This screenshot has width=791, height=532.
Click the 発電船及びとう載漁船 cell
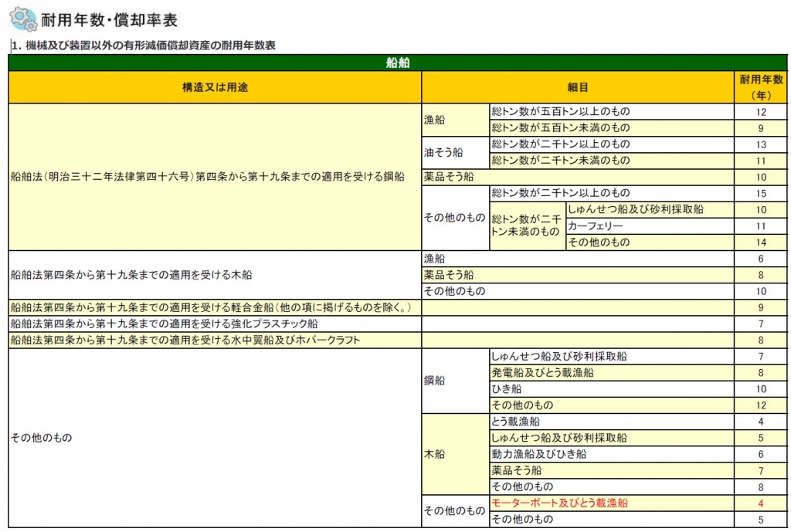point(542,373)
